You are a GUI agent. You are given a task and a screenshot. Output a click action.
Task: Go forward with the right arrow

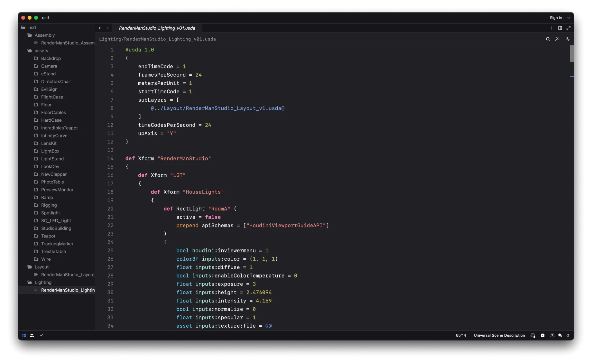click(x=107, y=28)
